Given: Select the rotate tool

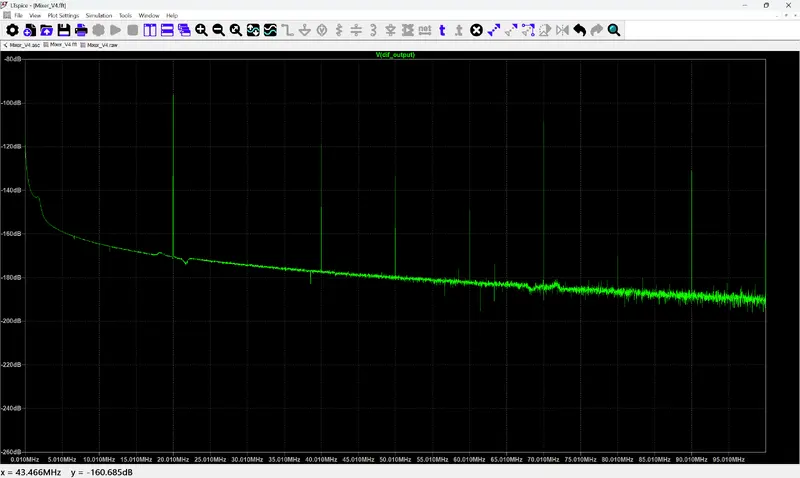Looking at the screenshot, I should point(545,30).
